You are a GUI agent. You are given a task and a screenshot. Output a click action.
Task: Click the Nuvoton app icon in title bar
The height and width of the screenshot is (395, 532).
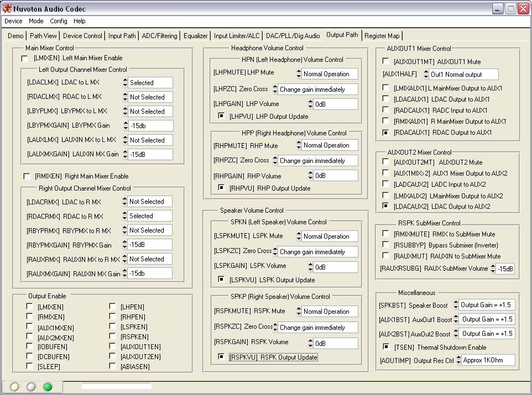(x=7, y=9)
